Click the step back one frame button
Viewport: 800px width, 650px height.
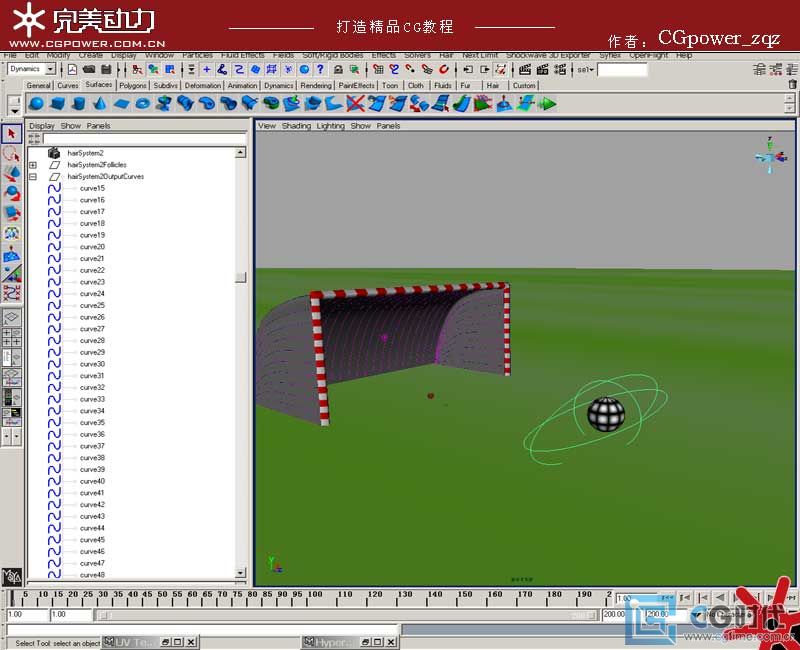[x=685, y=597]
